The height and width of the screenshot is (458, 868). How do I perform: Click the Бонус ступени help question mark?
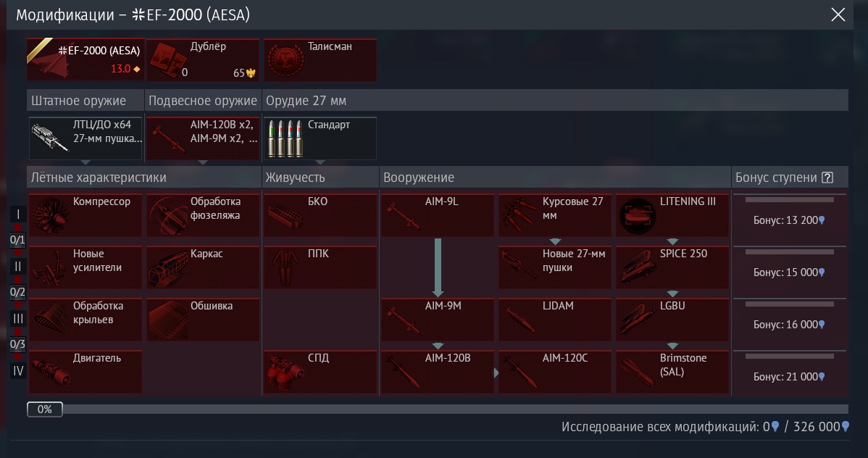tap(827, 178)
